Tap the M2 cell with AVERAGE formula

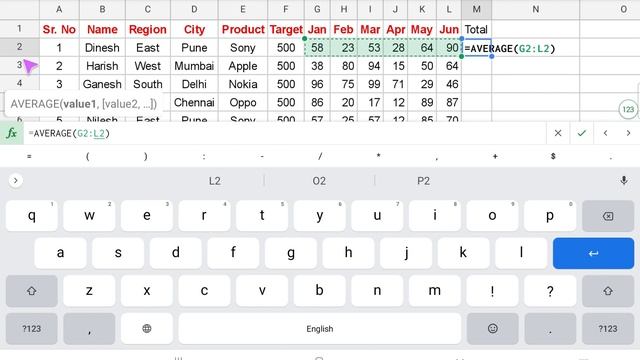click(476, 48)
